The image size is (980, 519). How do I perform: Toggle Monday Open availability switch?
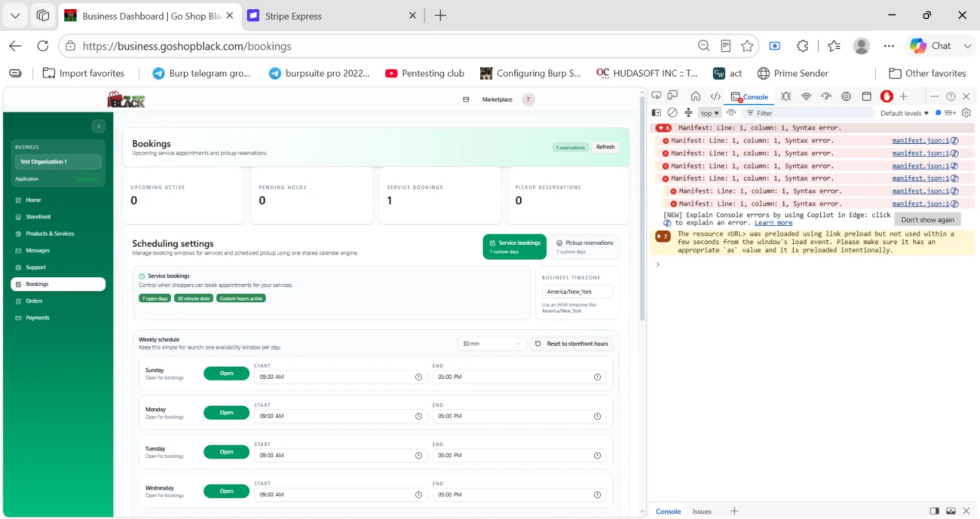click(227, 413)
